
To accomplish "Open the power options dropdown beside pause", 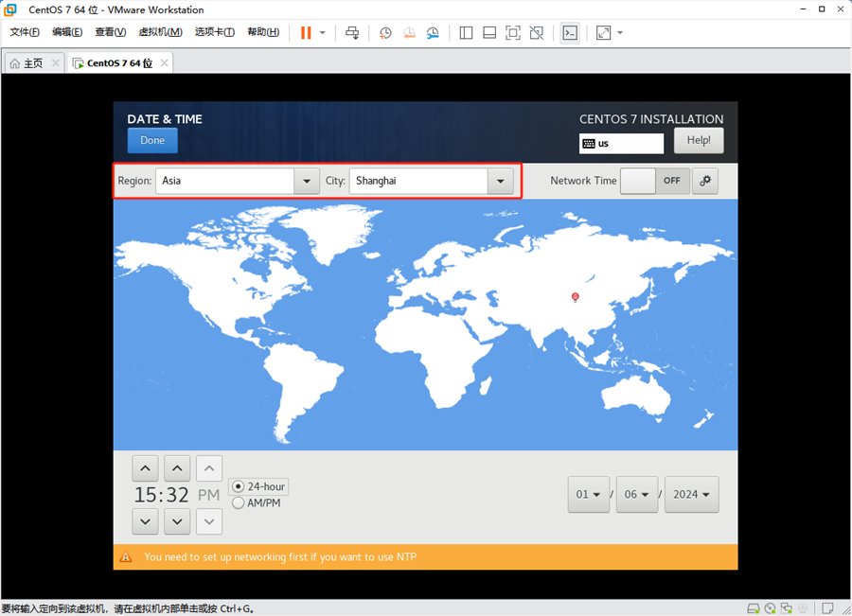I will coord(322,32).
